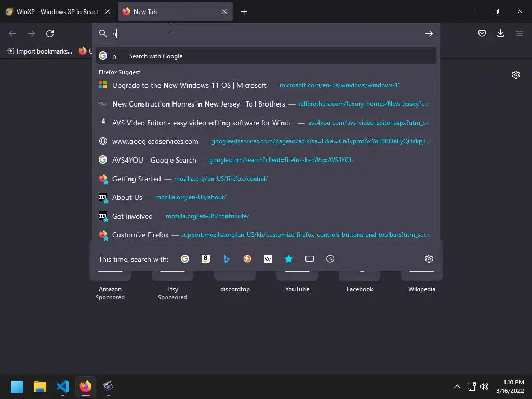
Task: Go forward one page
Action: point(31,34)
